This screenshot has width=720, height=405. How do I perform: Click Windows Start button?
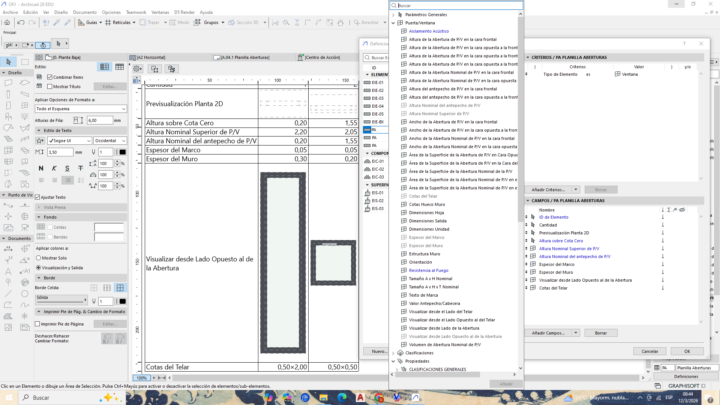click(x=9, y=397)
